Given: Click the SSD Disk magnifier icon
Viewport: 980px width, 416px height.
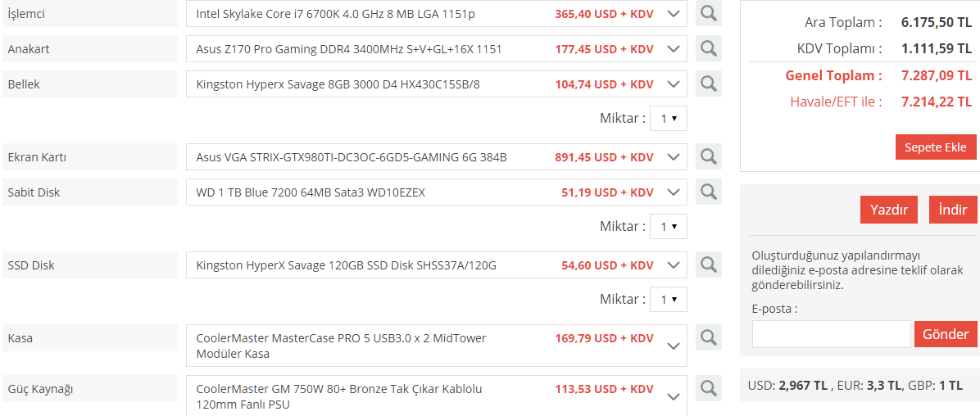Looking at the screenshot, I should coord(708,265).
